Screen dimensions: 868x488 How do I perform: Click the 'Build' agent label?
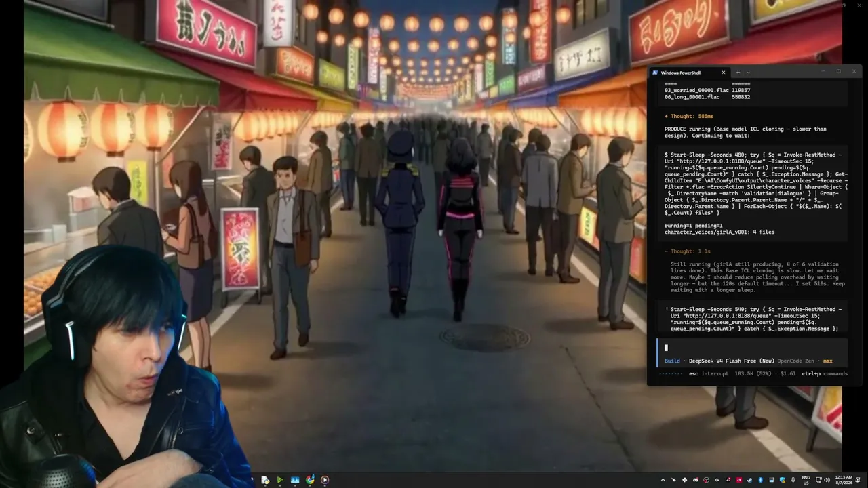pos(671,361)
